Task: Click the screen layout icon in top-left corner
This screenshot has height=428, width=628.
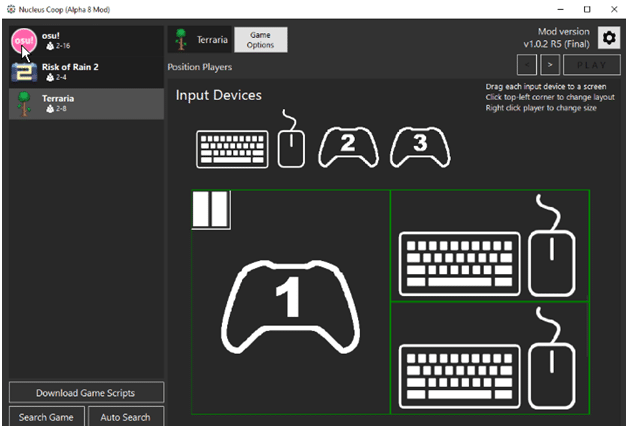Action: click(x=211, y=210)
